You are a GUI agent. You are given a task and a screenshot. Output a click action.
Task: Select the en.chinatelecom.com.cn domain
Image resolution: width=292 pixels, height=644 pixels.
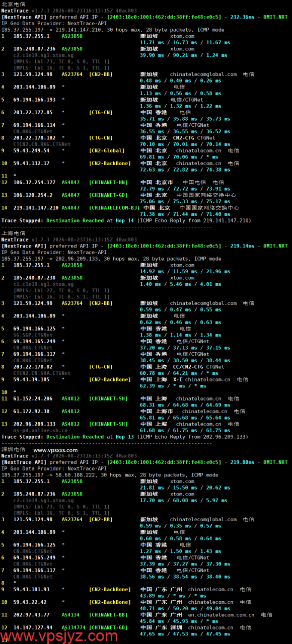[x=221, y=614]
